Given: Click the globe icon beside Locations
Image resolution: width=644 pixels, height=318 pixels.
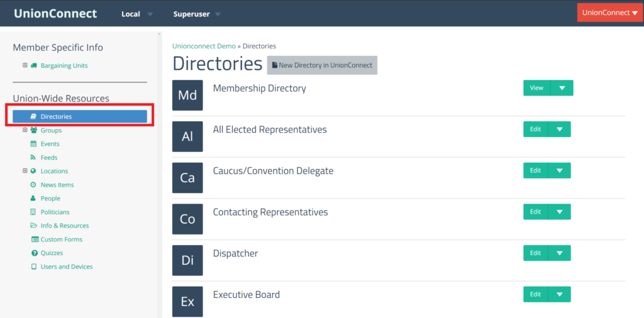Looking at the screenshot, I should (34, 171).
